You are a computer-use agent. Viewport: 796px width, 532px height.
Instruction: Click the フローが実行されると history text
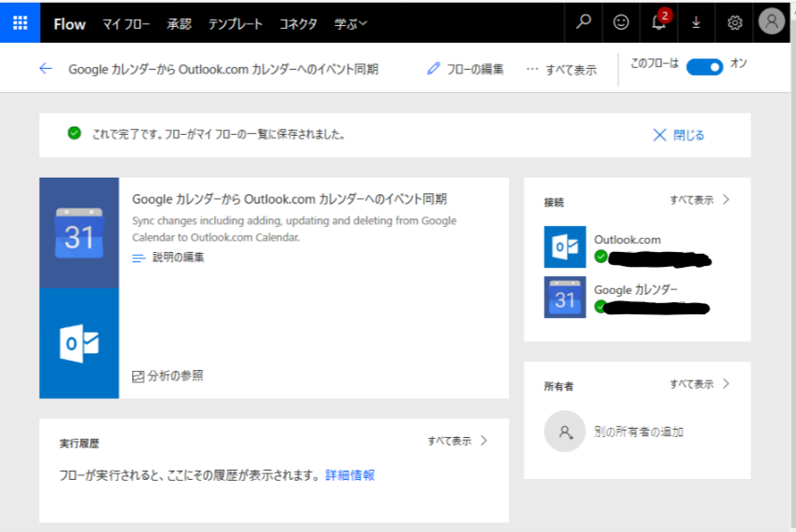pyautogui.click(x=191, y=475)
